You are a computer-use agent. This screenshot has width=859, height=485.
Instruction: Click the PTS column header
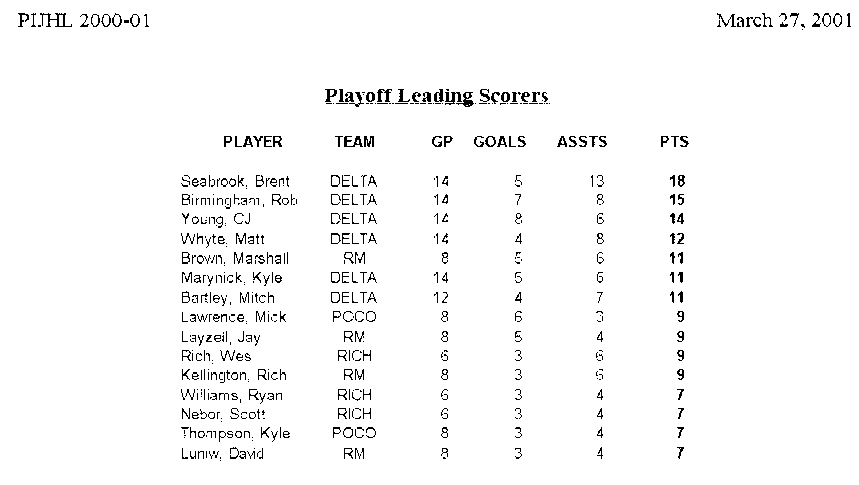pyautogui.click(x=674, y=142)
